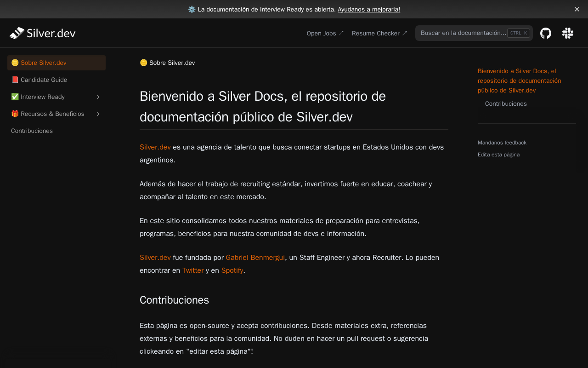Open the 'Resume Checker' header link
The image size is (588, 368).
(x=379, y=33)
